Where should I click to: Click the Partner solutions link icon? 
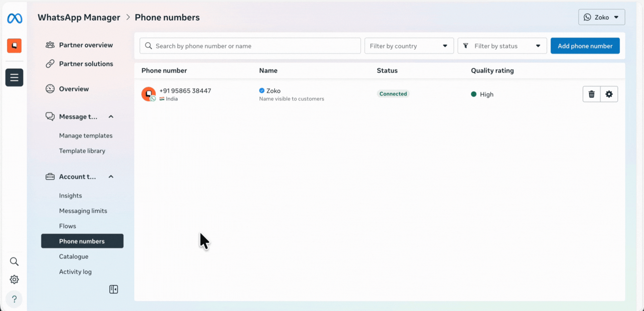(50, 64)
